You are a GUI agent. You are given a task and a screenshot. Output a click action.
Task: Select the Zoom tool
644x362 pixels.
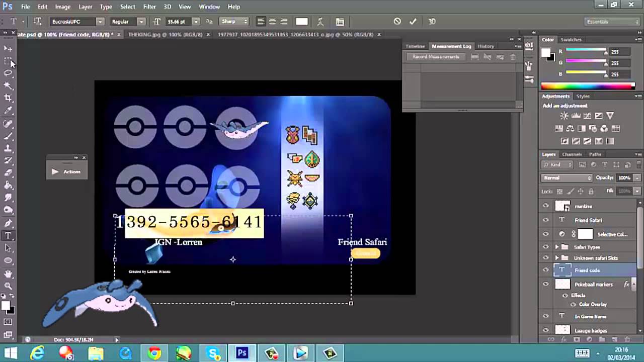tap(8, 286)
